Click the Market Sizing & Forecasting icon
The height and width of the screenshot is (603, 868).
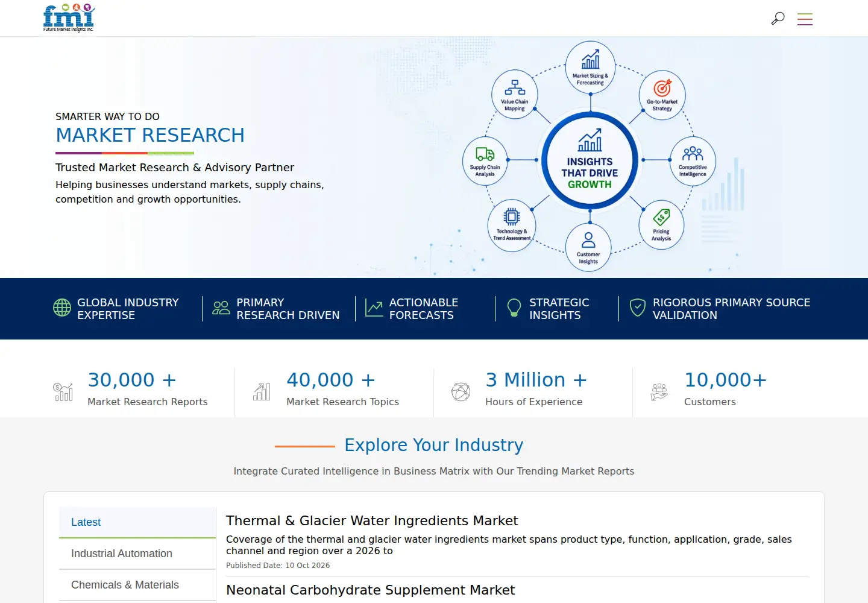[590, 66]
